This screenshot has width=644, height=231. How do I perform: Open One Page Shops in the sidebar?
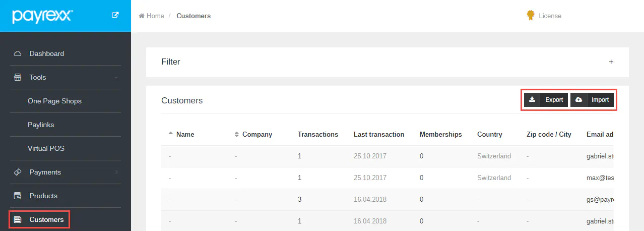click(x=54, y=101)
